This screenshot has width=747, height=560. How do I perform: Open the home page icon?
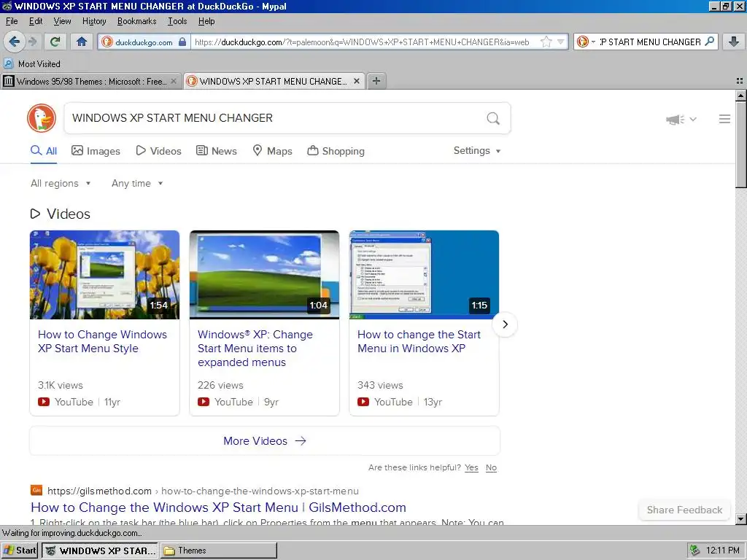point(82,42)
